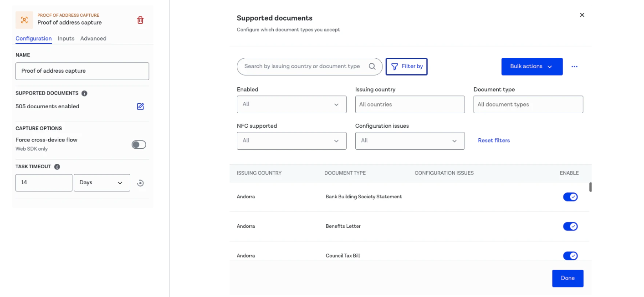
Task: Disable Andorra Bank Building Society Statement
Action: pos(570,197)
